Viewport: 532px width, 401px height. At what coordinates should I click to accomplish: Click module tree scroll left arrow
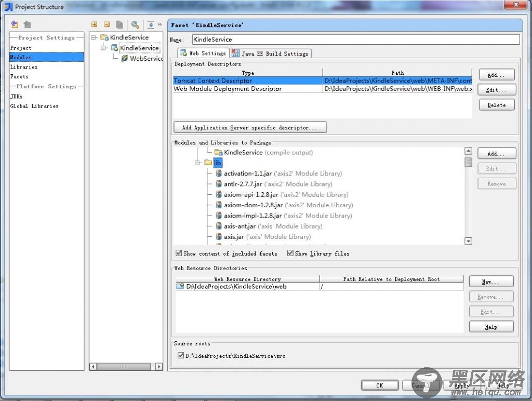(x=93, y=366)
